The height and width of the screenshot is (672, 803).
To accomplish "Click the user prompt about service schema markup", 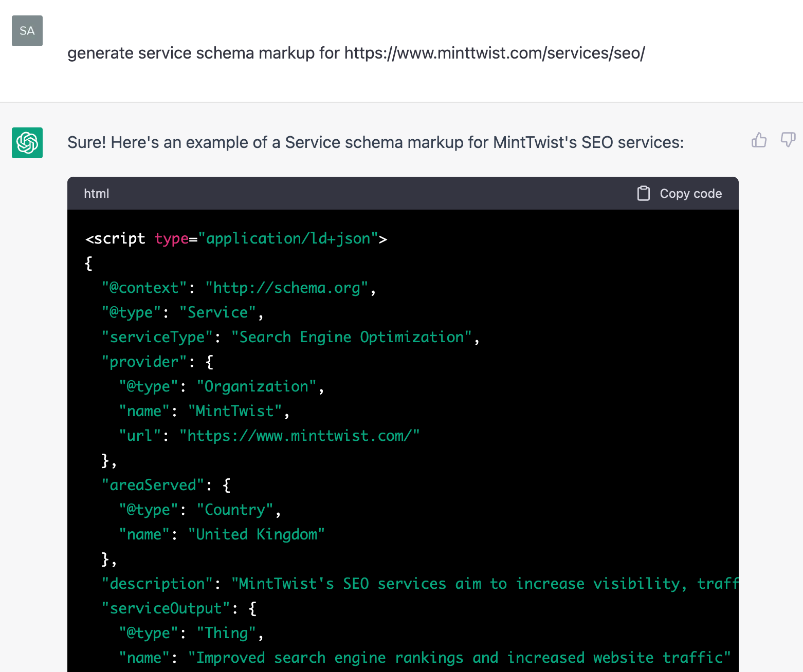I will [356, 53].
